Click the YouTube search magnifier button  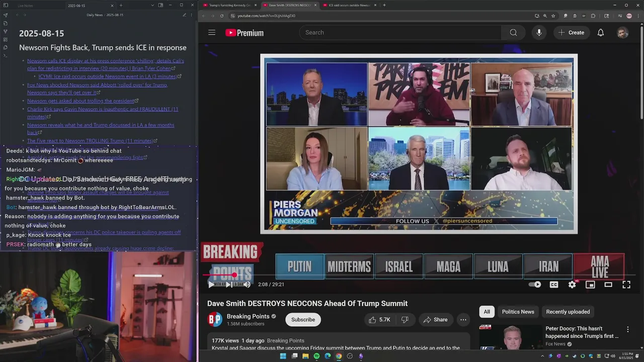[513, 33]
